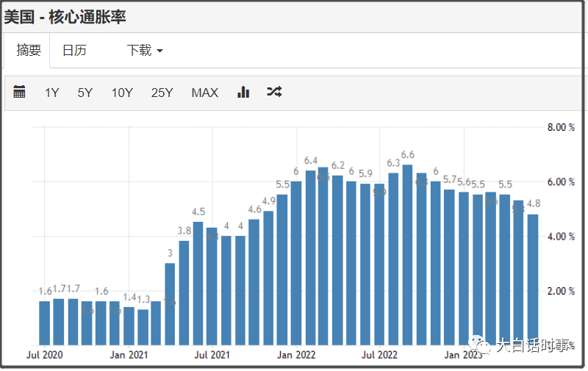Click the bar labeled 3
The height and width of the screenshot is (371, 588).
point(170,304)
